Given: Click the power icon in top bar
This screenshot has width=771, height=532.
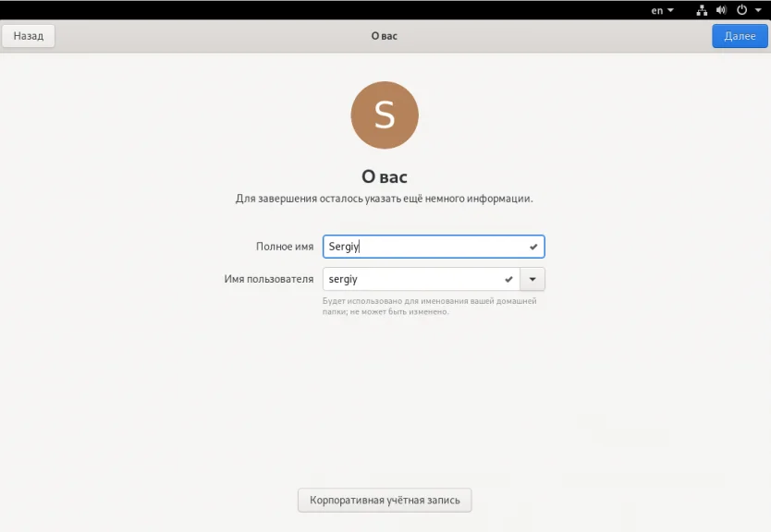Looking at the screenshot, I should 741,10.
